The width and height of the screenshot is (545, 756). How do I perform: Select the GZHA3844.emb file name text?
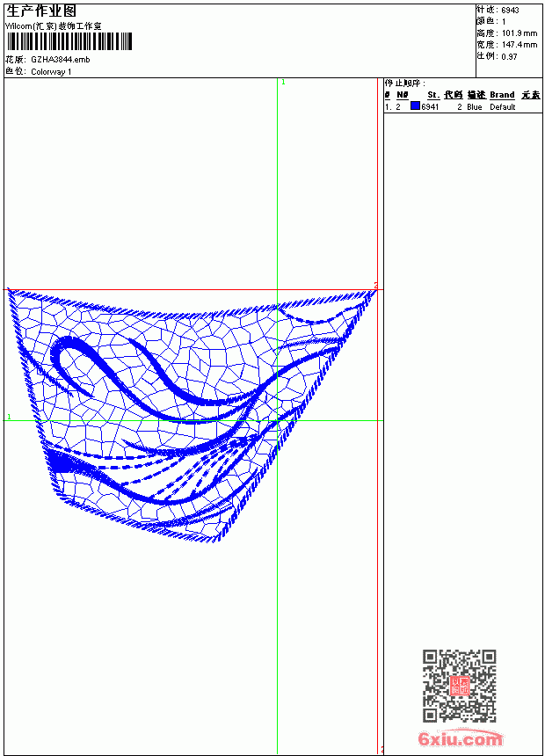[x=61, y=60]
